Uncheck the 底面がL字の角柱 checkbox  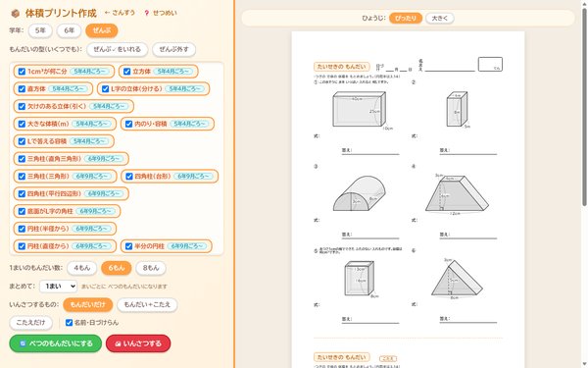pyautogui.click(x=22, y=211)
